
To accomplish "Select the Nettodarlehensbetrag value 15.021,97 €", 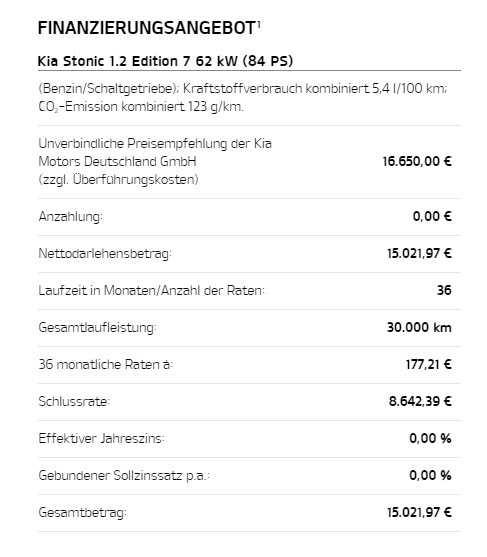I will click(419, 253).
